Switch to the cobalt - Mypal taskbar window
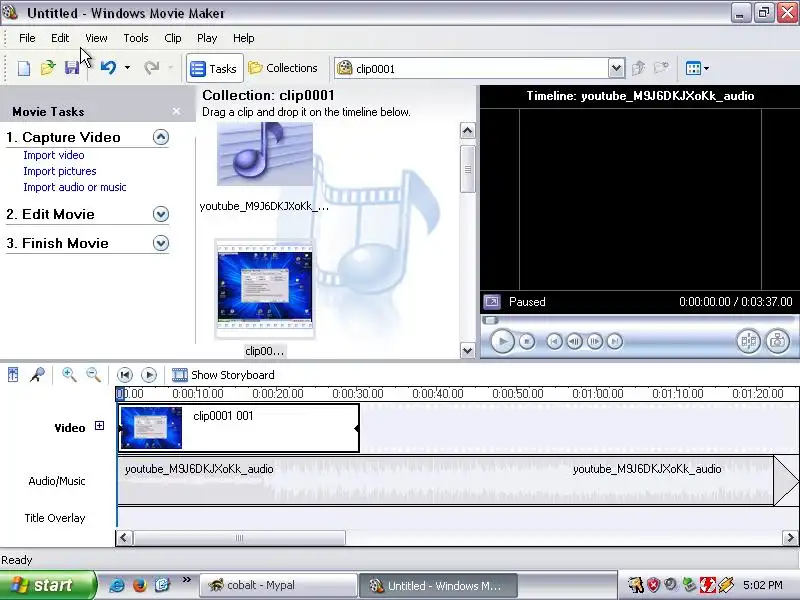800x600 pixels. [x=279, y=585]
